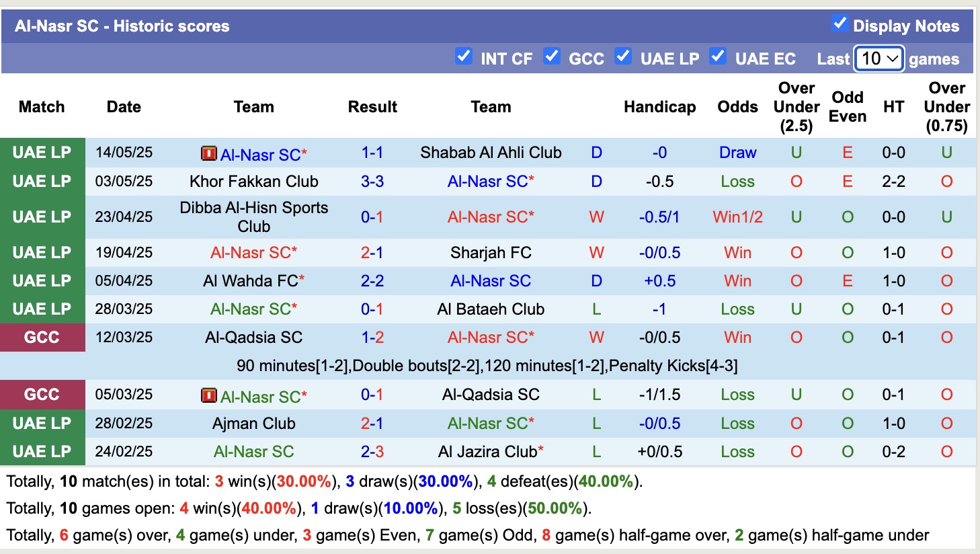980x554 pixels.
Task: Open the Last games count dropdown
Action: pos(879,59)
